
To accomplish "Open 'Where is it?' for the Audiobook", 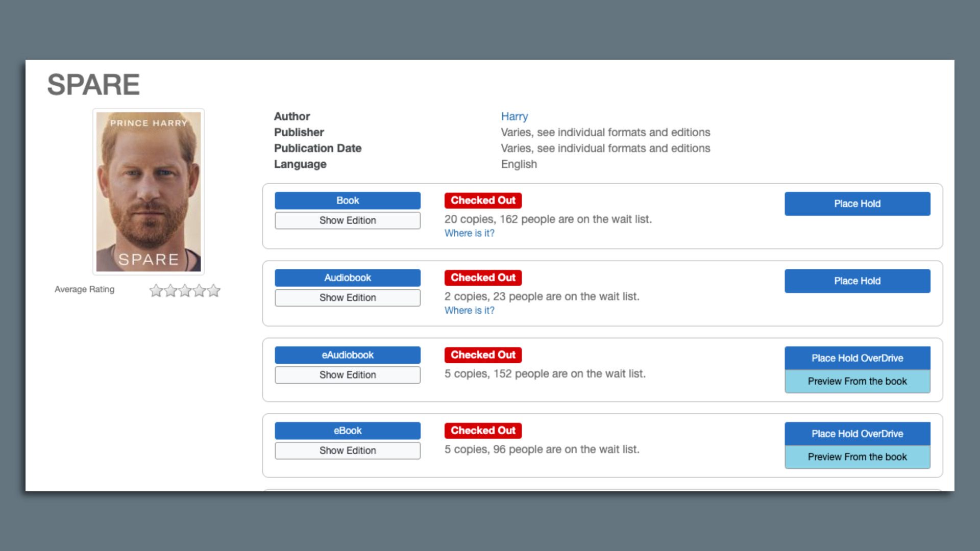I will pyautogui.click(x=470, y=310).
